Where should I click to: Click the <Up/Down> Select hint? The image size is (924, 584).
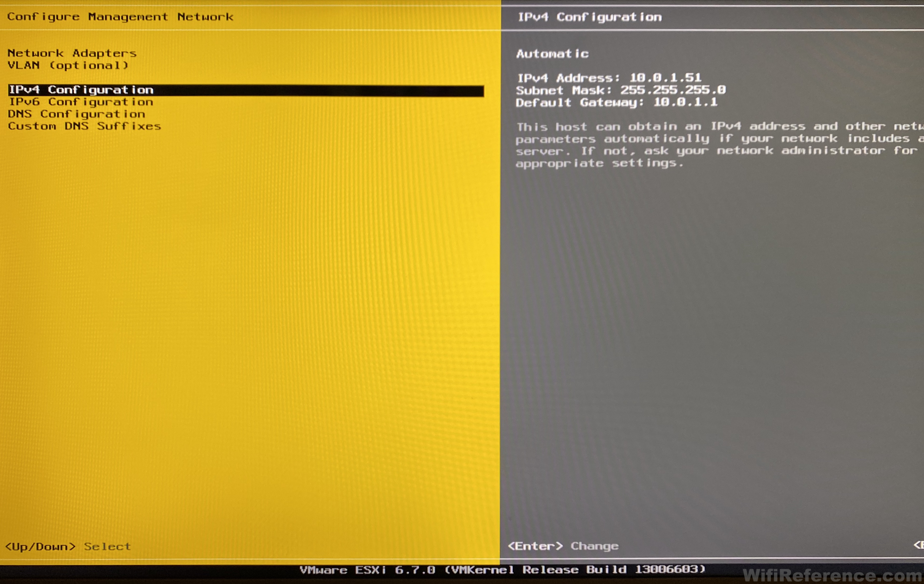coord(68,546)
